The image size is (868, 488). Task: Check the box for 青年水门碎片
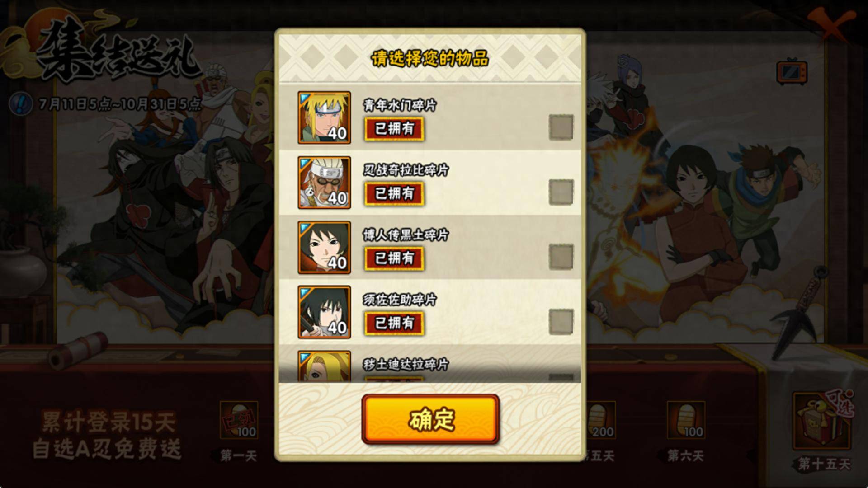561,127
